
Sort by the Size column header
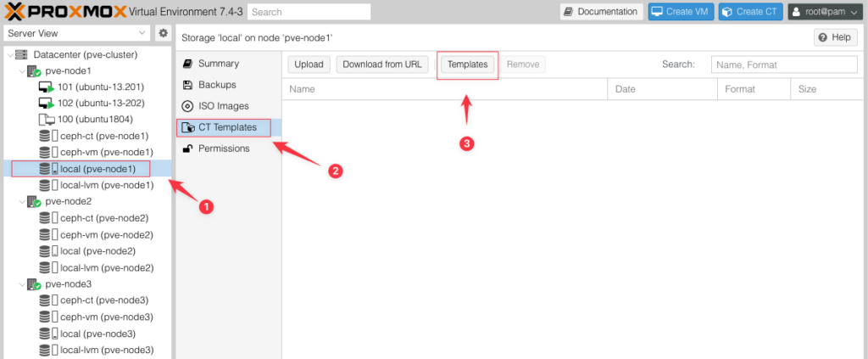(826, 89)
